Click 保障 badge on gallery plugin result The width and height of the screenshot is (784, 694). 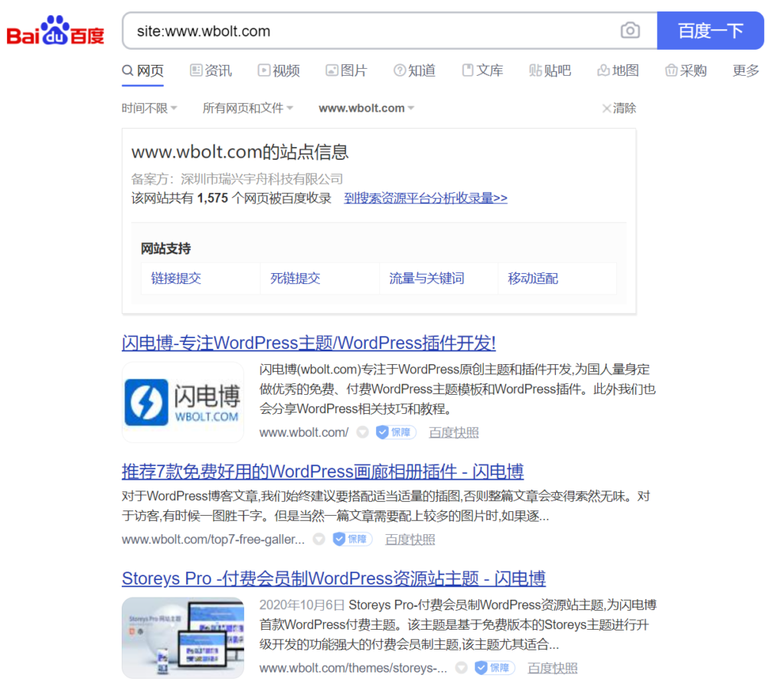pos(352,539)
